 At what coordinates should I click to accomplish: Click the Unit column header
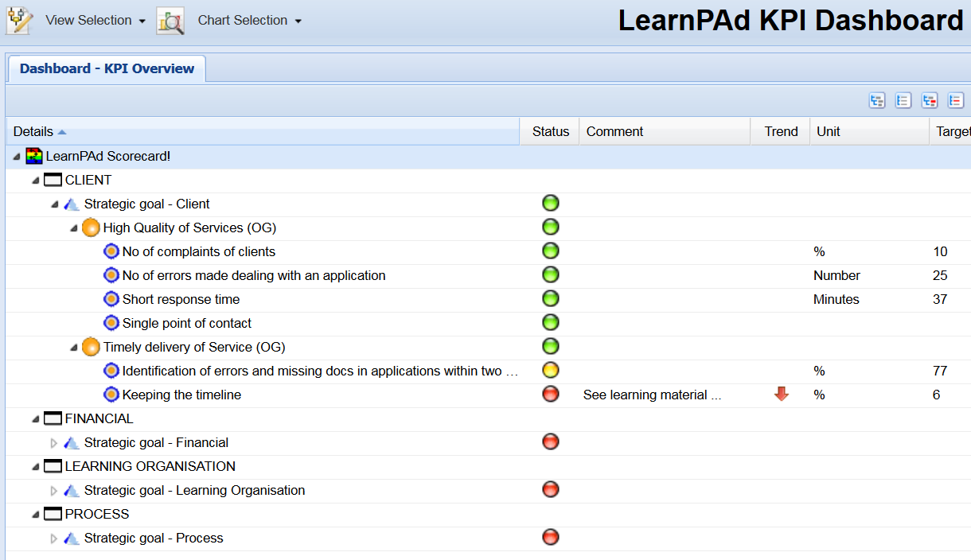pyautogui.click(x=870, y=131)
